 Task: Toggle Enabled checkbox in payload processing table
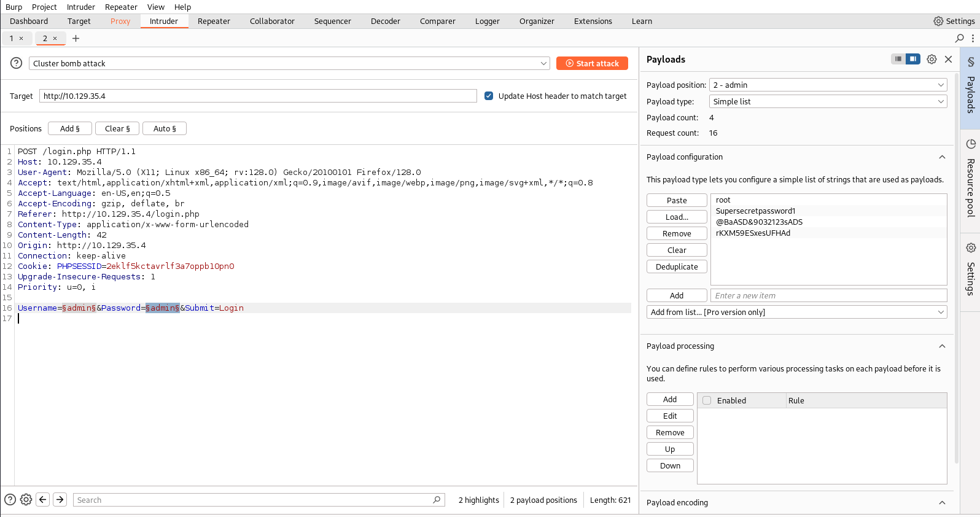click(x=707, y=400)
